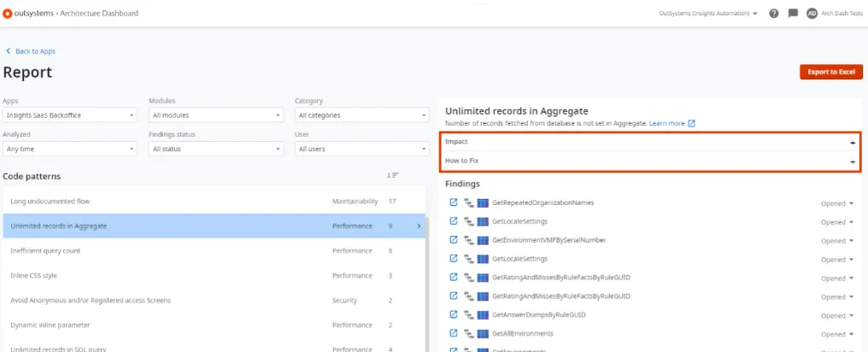Open the Apps dropdown showing Insights SaaS Backoffice

tap(69, 115)
